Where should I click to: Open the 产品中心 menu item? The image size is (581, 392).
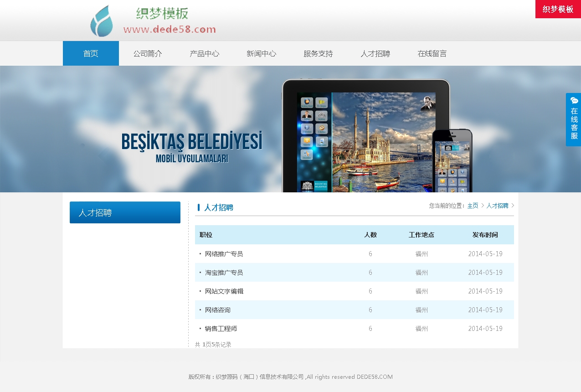[205, 53]
